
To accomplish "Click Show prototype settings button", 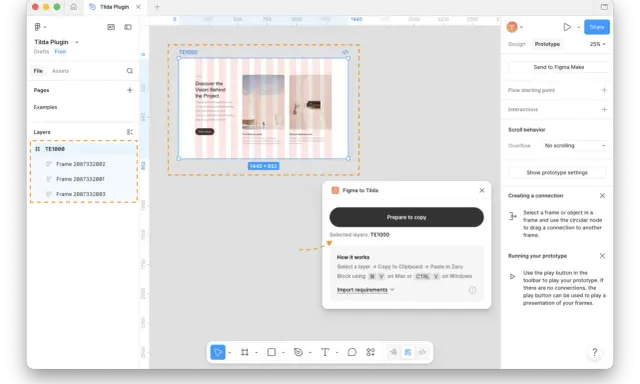I will click(557, 173).
